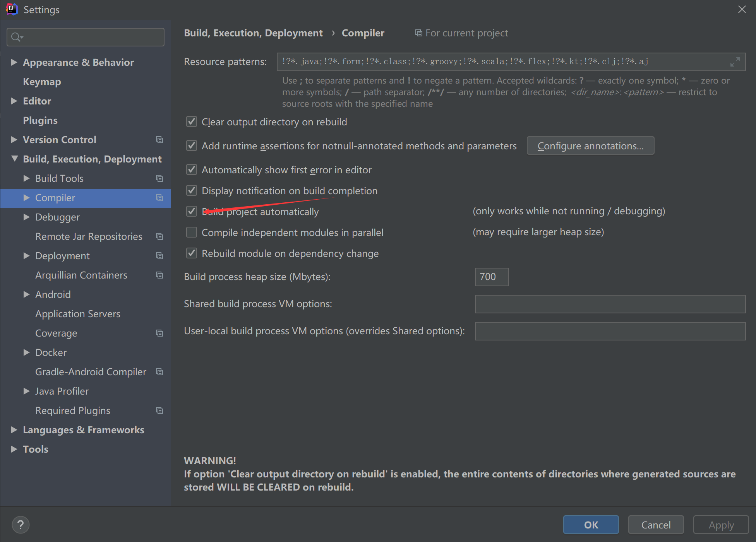Click project-level icon next to Version Control
The height and width of the screenshot is (542, 756).
click(159, 140)
